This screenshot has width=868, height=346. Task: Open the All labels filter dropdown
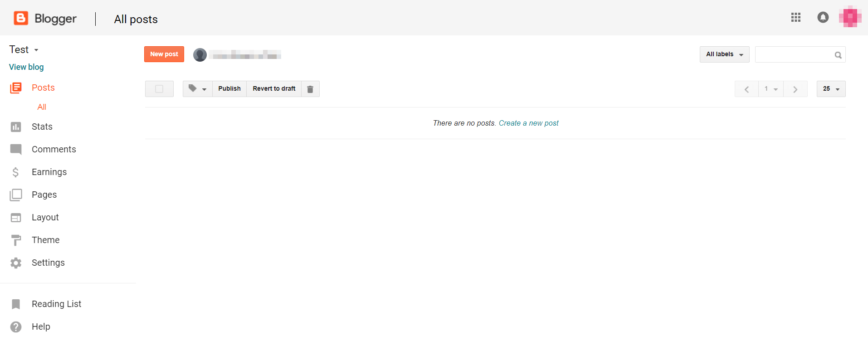[x=724, y=54]
